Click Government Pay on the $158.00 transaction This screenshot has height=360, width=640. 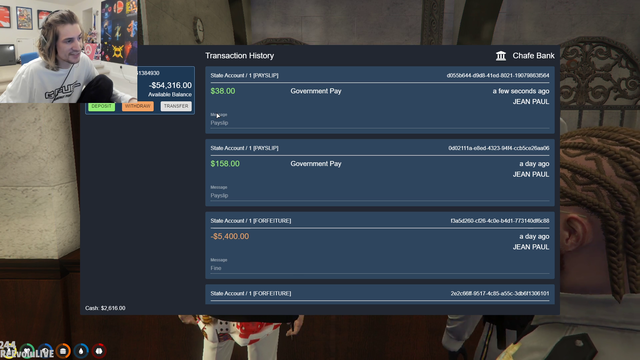(316, 164)
